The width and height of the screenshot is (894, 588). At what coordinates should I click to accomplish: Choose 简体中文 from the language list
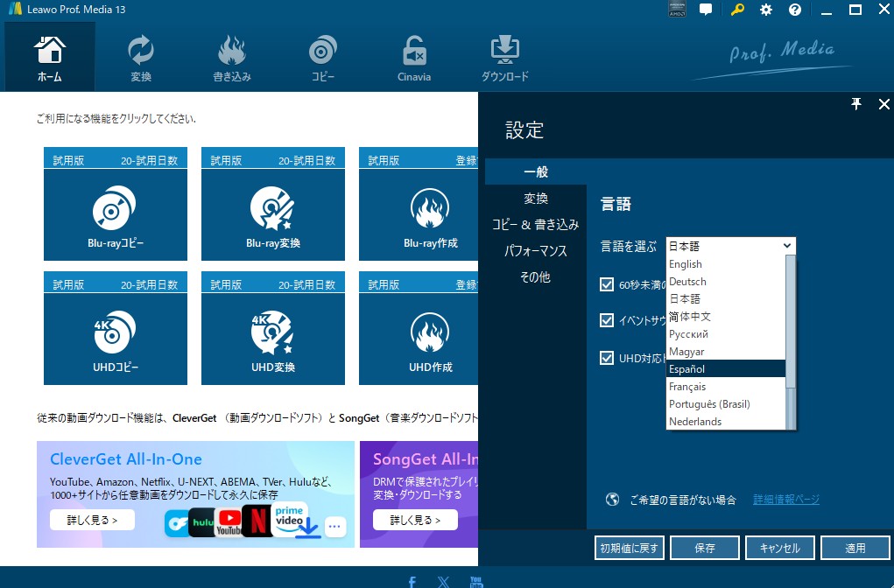coord(726,316)
